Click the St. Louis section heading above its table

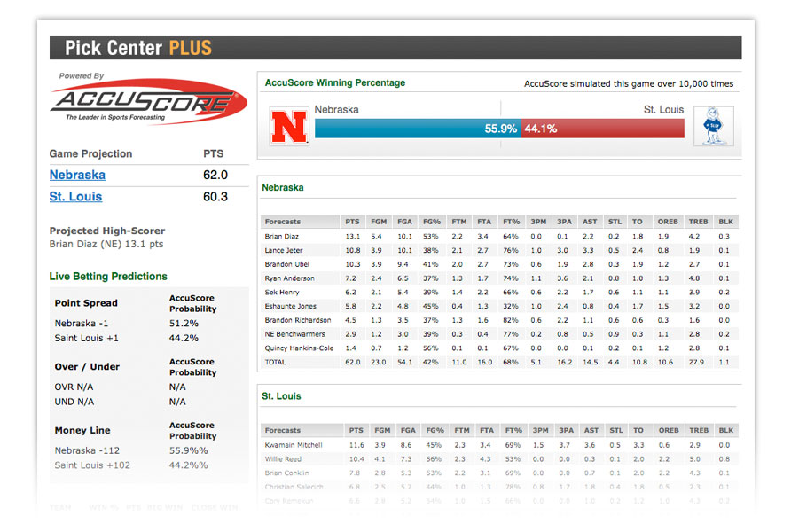coord(281,396)
